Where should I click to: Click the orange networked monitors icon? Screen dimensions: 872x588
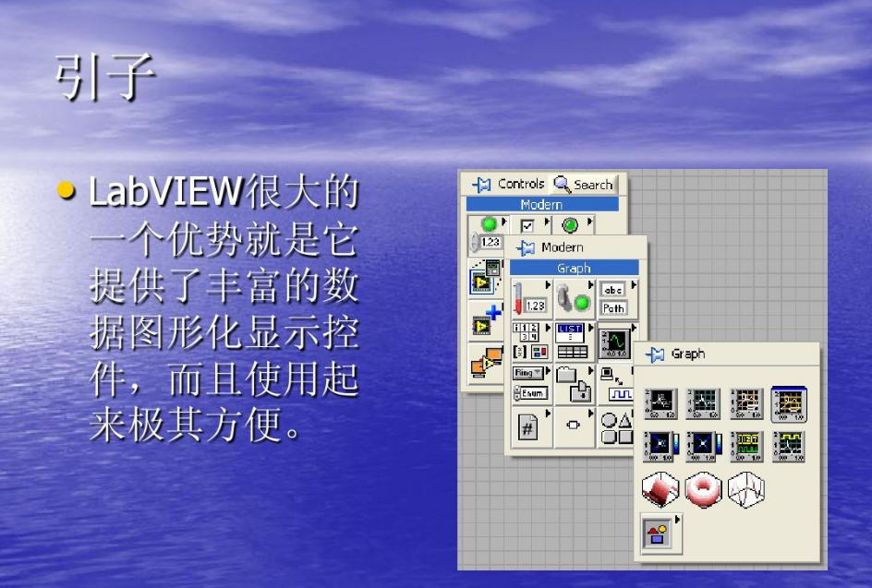(485, 363)
